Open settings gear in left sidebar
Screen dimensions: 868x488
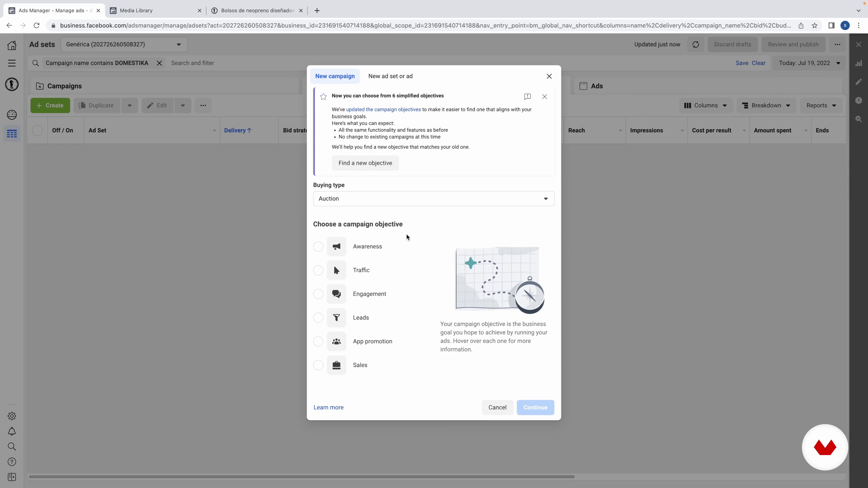pyautogui.click(x=12, y=416)
